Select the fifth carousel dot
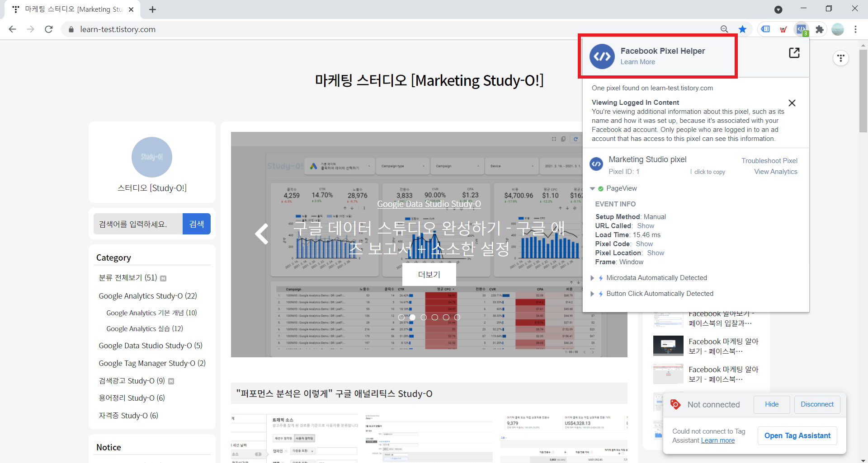 click(x=446, y=318)
